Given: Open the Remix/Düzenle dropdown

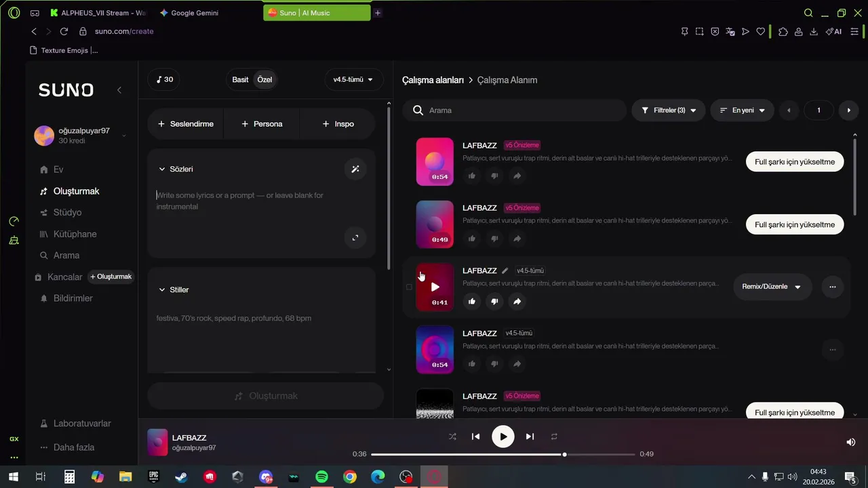Looking at the screenshot, I should point(772,287).
